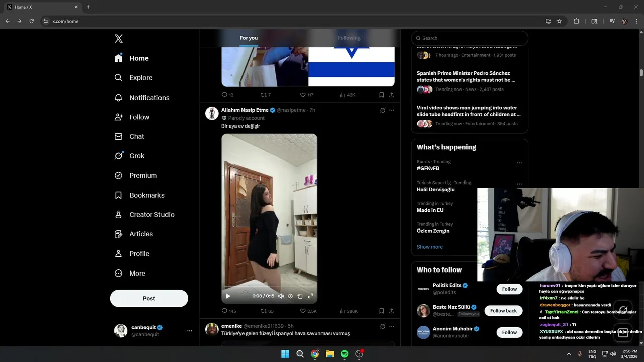Screen dimensions: 644x362
Task: Switch to the For you tab
Action: coord(249,38)
